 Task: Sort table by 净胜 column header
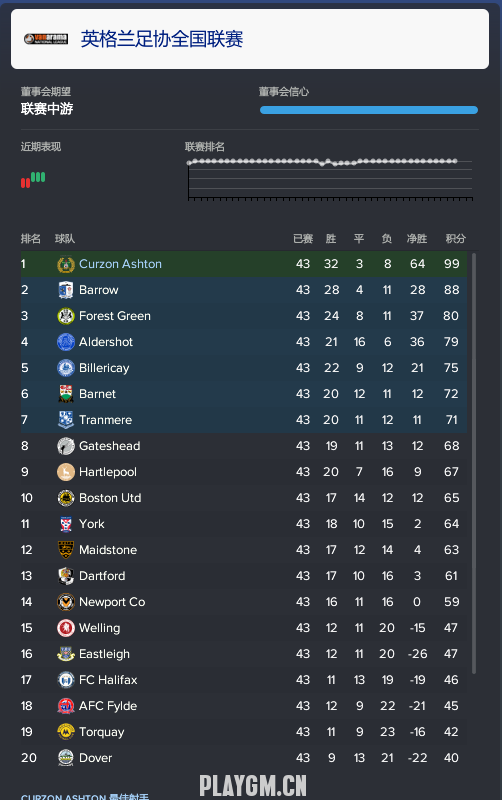(416, 239)
